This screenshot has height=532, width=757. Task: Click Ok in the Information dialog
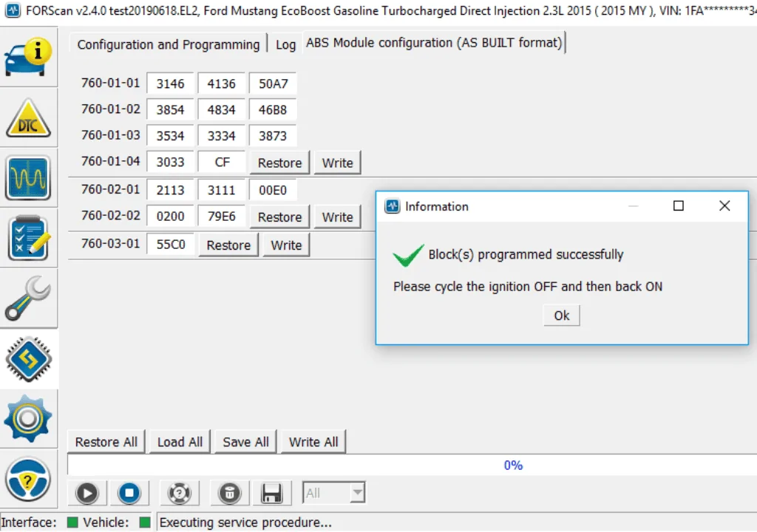point(562,316)
